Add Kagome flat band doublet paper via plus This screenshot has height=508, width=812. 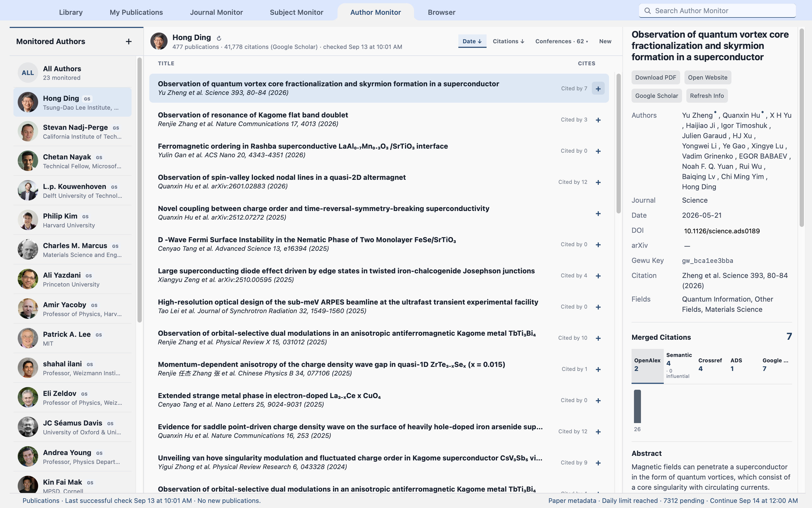pyautogui.click(x=598, y=120)
